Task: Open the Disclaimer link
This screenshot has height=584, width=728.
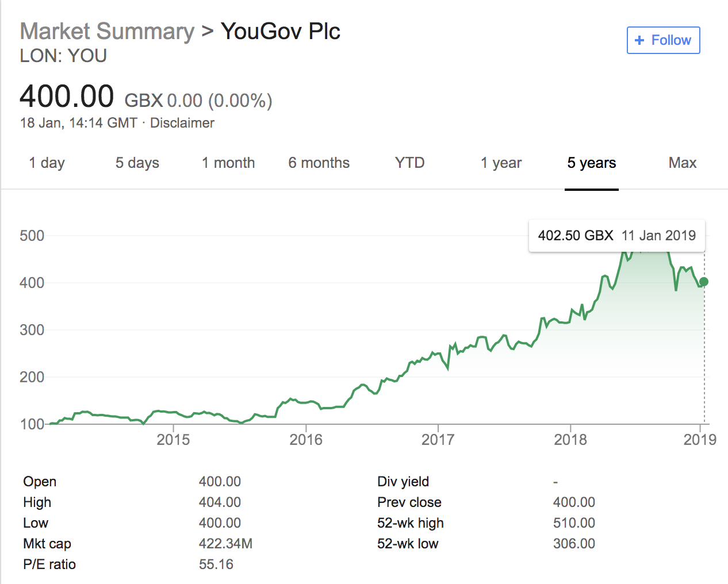Action: tap(182, 123)
